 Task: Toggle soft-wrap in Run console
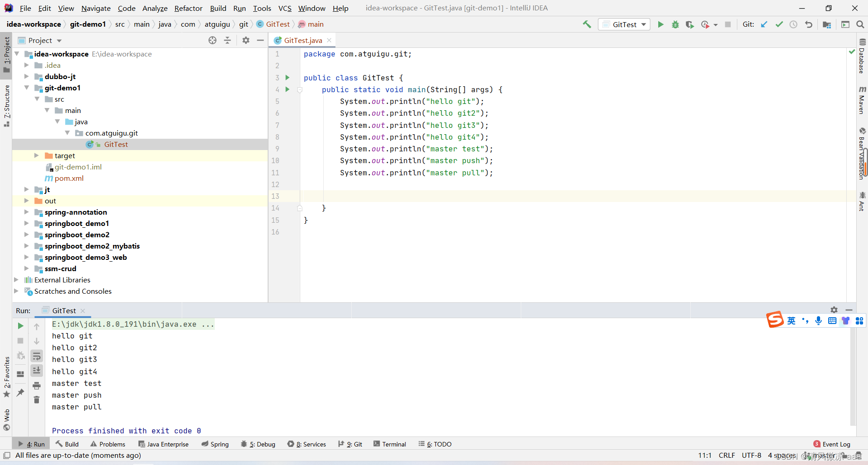coord(37,356)
